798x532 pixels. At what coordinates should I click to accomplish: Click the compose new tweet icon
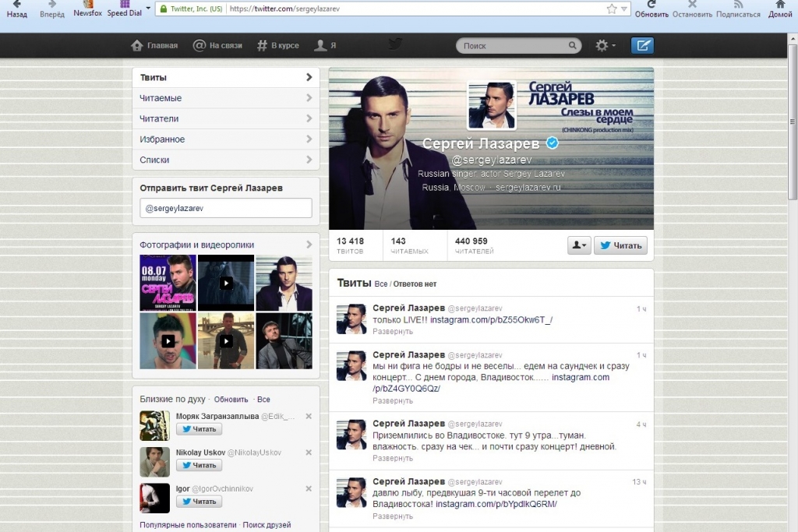(642, 45)
